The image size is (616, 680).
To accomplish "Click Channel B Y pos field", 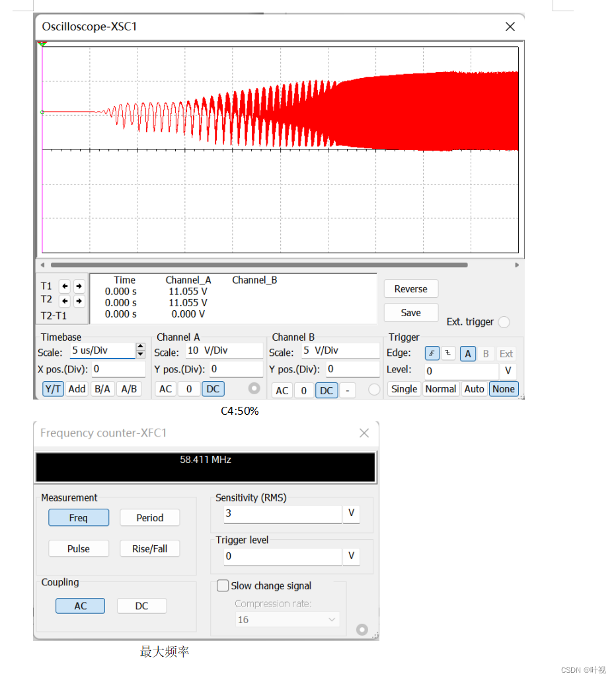I will click(x=353, y=369).
